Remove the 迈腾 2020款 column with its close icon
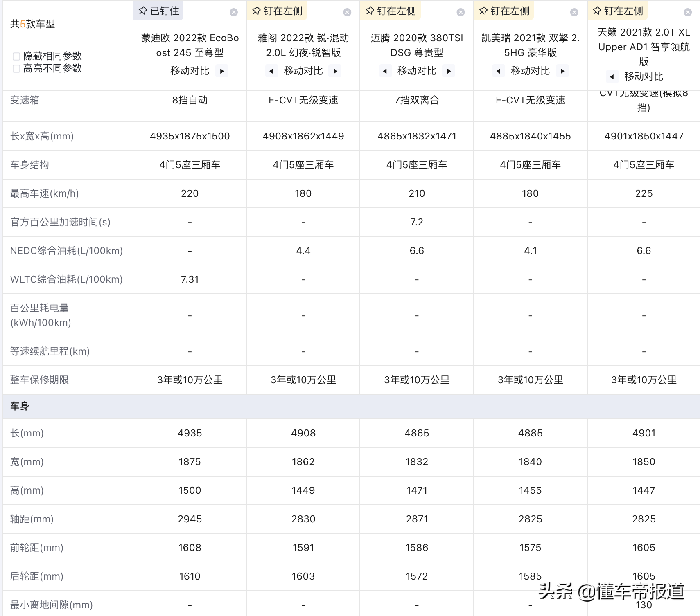Screen dimensions: 700x616 click(461, 12)
